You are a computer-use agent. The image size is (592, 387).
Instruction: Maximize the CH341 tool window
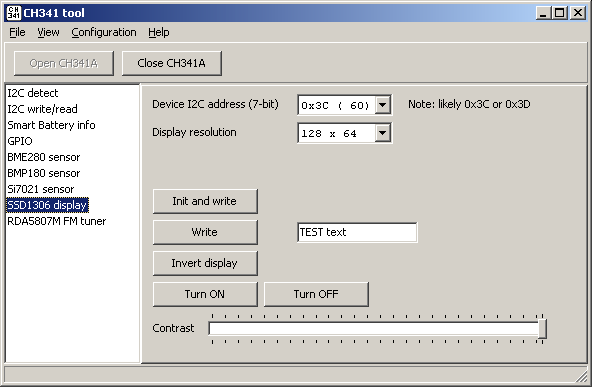point(559,13)
